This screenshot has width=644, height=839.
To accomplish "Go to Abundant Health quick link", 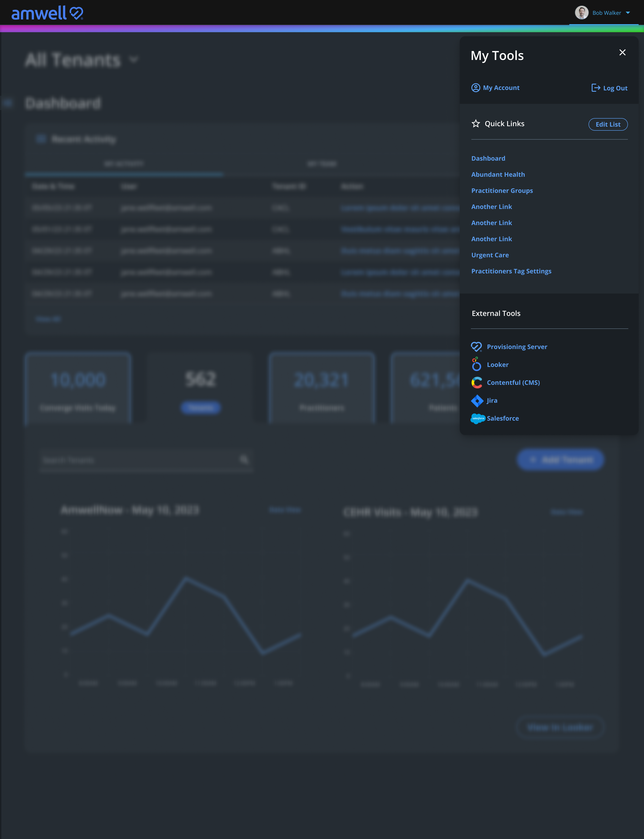I will 498,175.
